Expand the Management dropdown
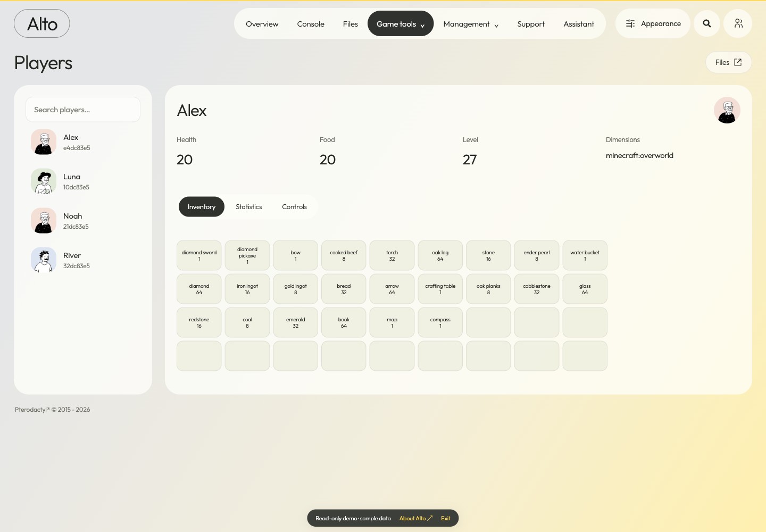Screen dimensions: 766x532 pos(471,24)
